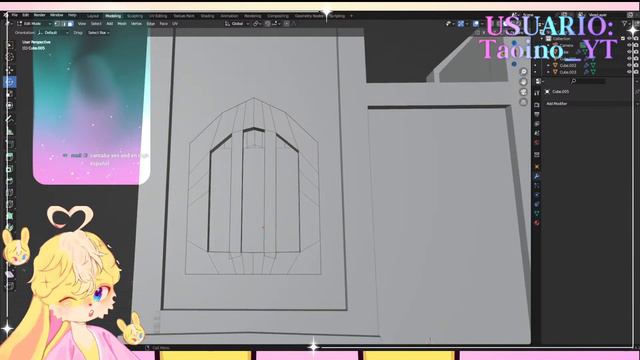Open Face menu in viewport header
640x360 pixels.
(x=163, y=24)
